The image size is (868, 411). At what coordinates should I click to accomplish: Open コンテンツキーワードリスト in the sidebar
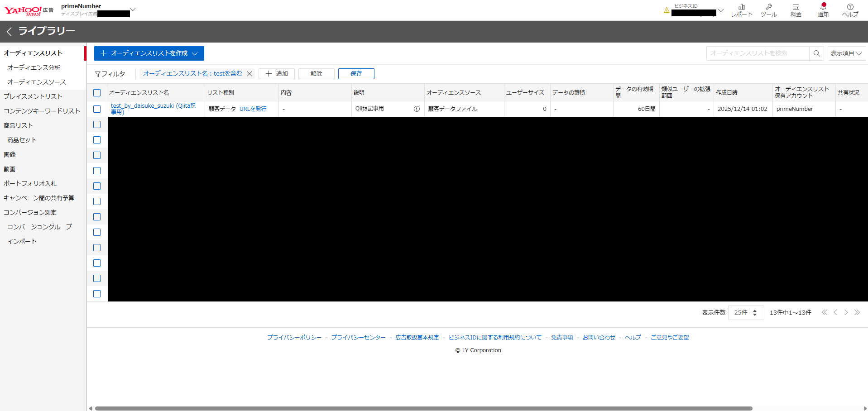point(43,111)
